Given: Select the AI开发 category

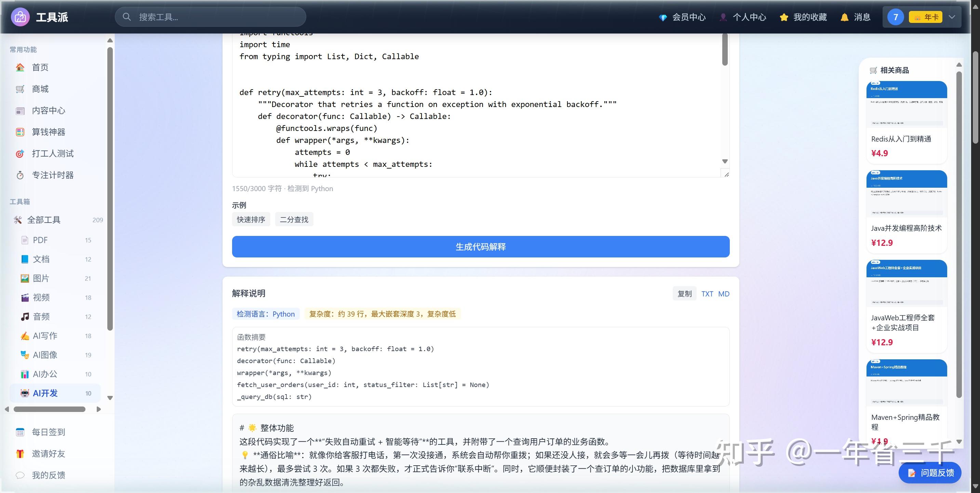Looking at the screenshot, I should click(55, 393).
